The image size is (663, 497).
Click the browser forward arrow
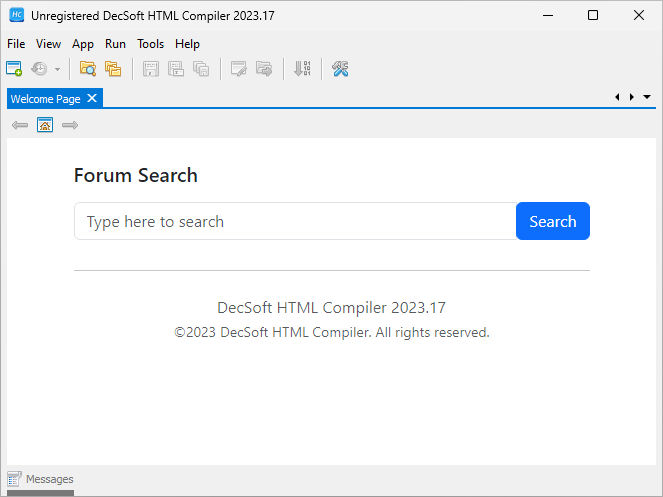[x=70, y=125]
